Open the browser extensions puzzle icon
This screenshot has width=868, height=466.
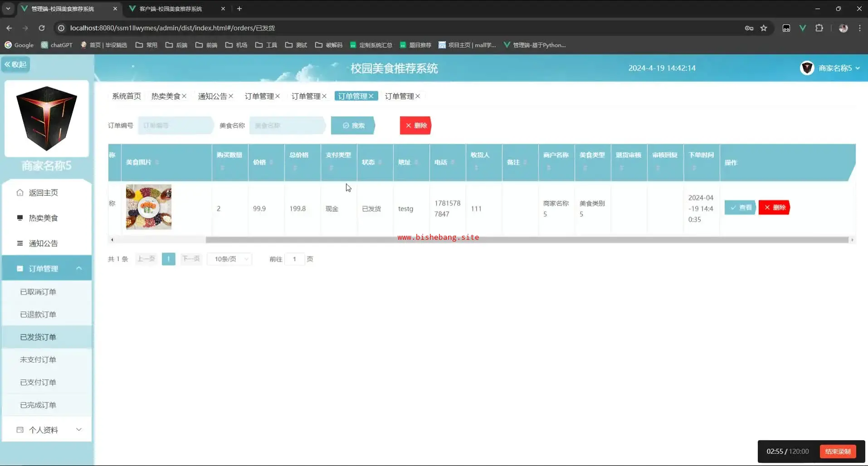tap(819, 28)
